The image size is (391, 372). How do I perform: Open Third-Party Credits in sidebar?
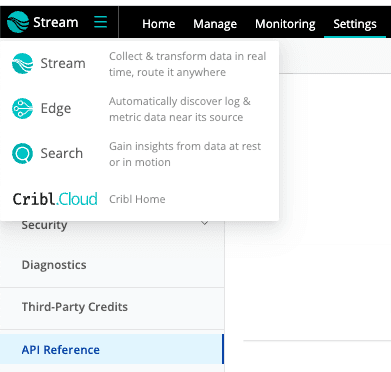(75, 307)
